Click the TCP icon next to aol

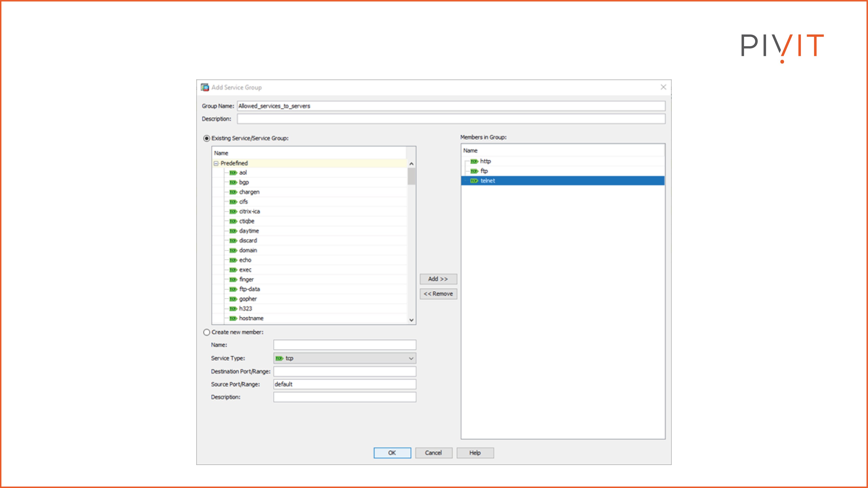pos(233,173)
